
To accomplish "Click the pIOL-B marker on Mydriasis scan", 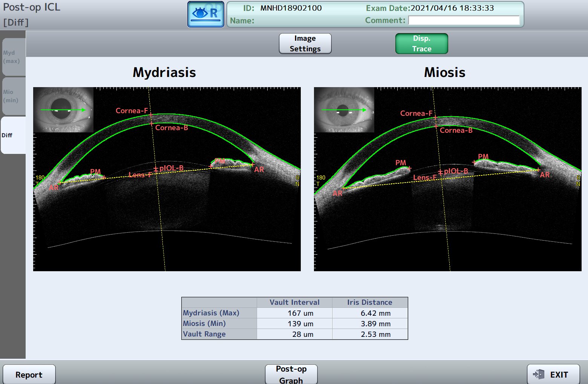I will point(156,169).
